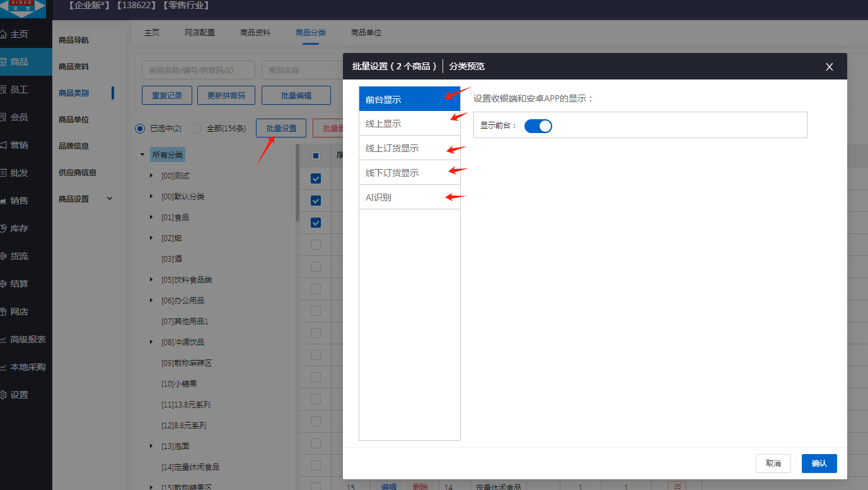Expand the [01]食品 category tree node

coord(151,218)
